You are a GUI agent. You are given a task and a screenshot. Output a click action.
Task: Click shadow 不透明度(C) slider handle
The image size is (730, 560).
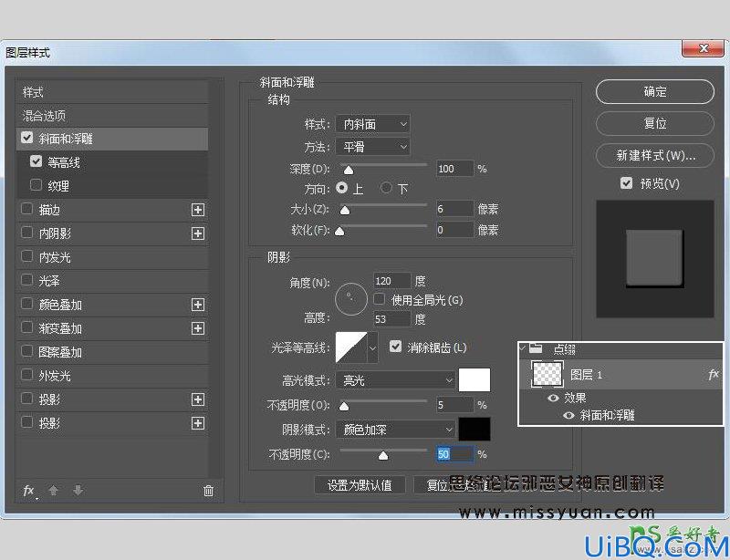[382, 455]
